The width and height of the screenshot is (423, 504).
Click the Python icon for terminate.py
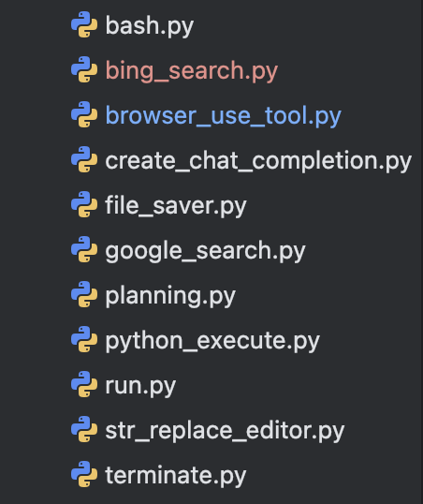pos(84,475)
